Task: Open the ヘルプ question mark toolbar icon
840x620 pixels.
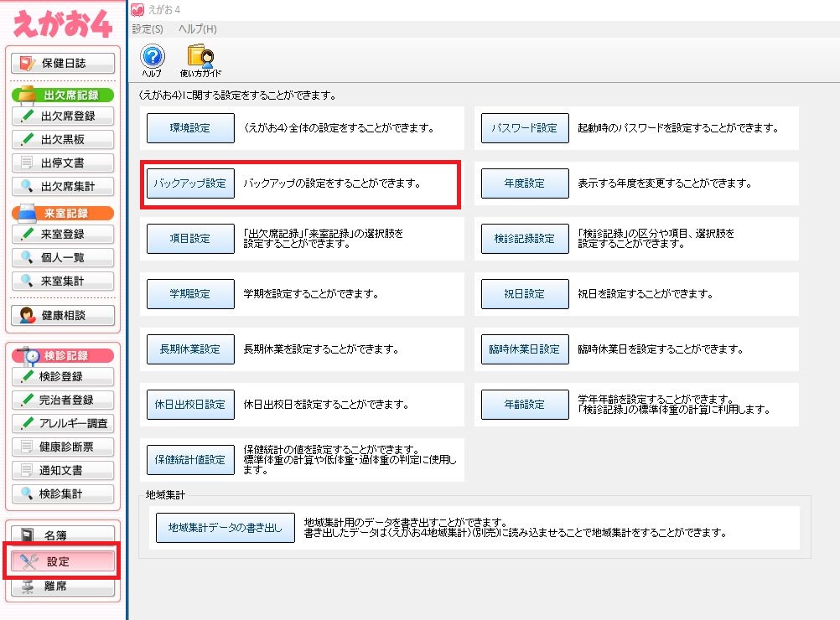Action: pos(152,61)
